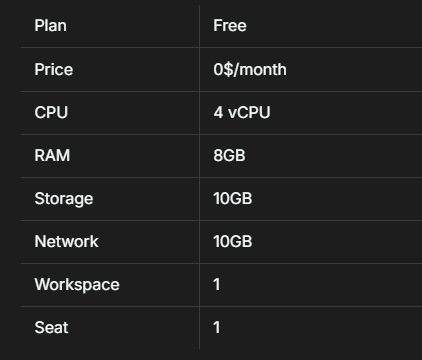Click the CPU row label
The width and height of the screenshot is (422, 360).
51,112
